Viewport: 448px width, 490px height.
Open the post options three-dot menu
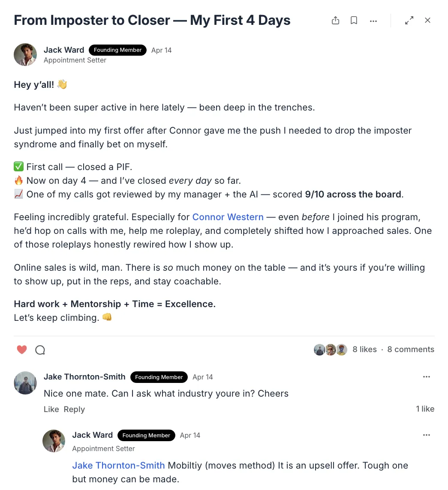373,21
